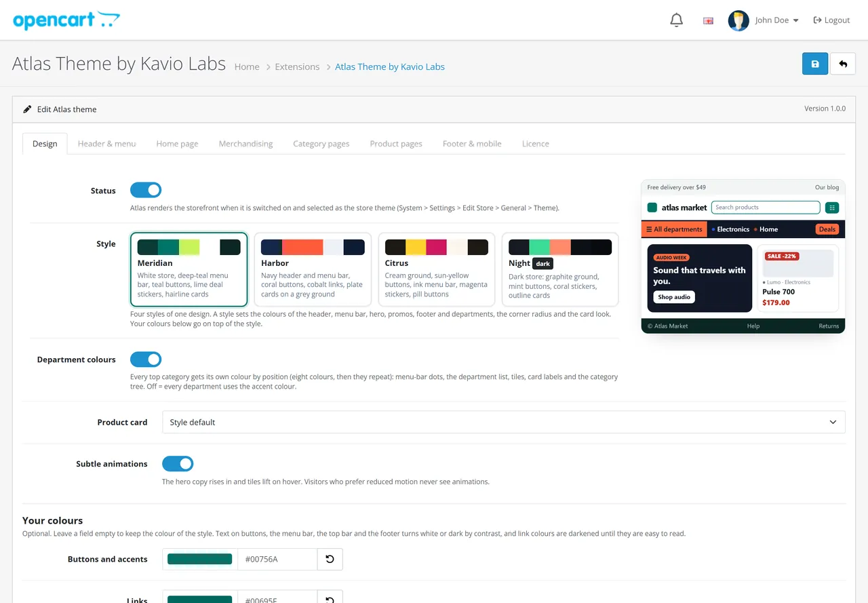The height and width of the screenshot is (603, 868).
Task: Switch to the Merchandising tab
Action: (245, 144)
